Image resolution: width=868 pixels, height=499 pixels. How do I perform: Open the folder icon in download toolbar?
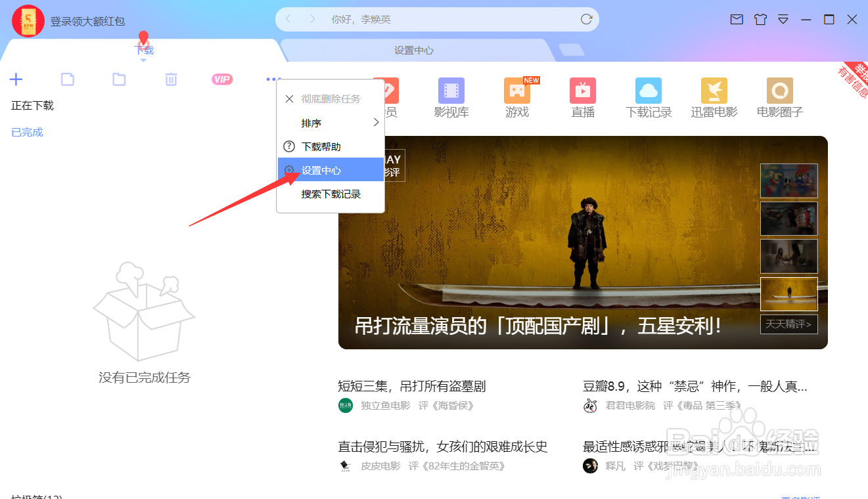pyautogui.click(x=119, y=79)
